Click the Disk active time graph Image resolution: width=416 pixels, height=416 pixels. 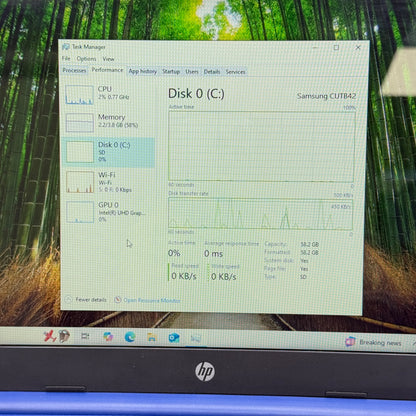pyautogui.click(x=261, y=146)
